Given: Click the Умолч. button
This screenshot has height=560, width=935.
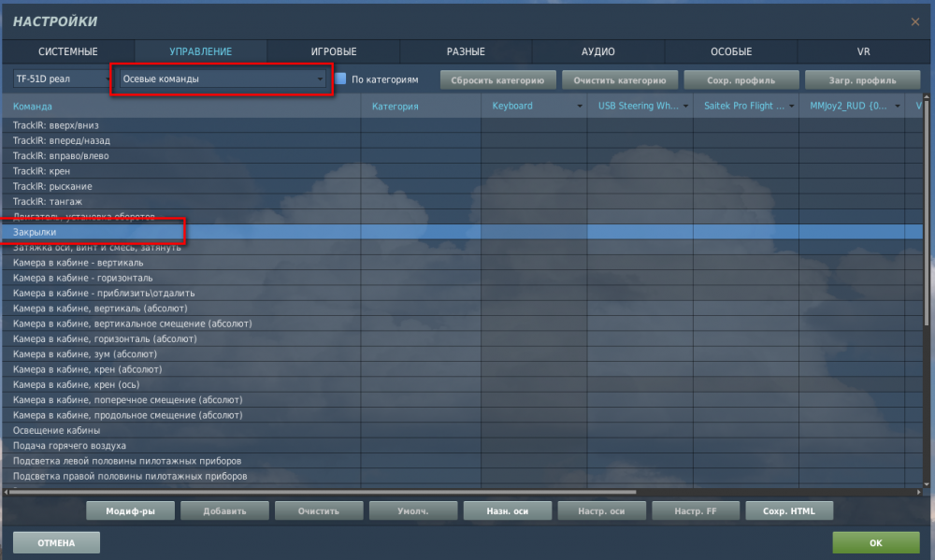Looking at the screenshot, I should point(413,511).
